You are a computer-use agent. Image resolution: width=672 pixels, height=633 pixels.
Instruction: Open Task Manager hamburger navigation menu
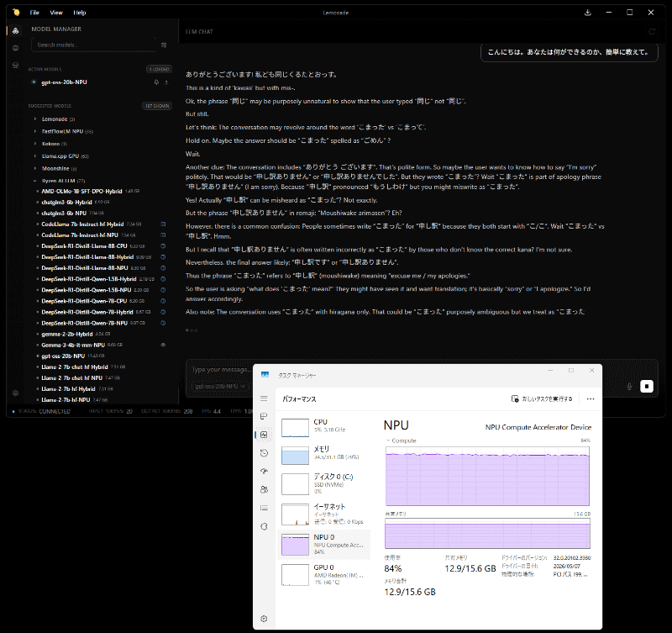(264, 398)
